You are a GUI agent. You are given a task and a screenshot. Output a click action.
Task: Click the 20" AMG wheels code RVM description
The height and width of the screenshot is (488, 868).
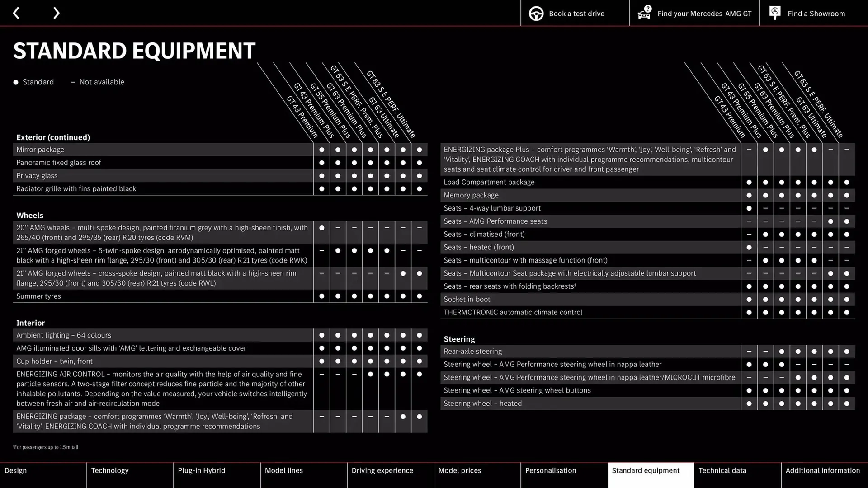click(162, 233)
